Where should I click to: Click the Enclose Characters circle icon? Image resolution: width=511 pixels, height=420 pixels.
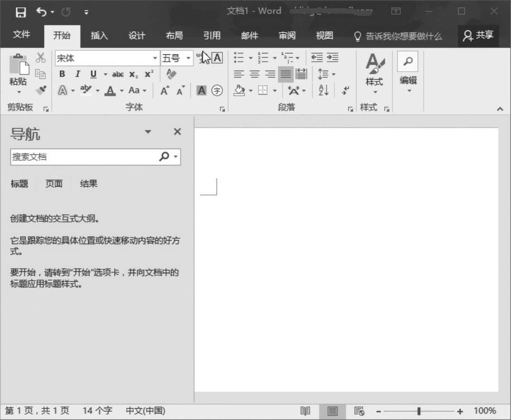pyautogui.click(x=218, y=91)
